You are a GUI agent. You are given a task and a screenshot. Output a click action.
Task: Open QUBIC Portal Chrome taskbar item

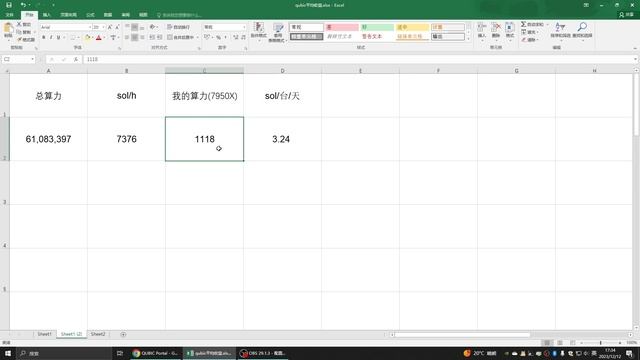coord(155,353)
